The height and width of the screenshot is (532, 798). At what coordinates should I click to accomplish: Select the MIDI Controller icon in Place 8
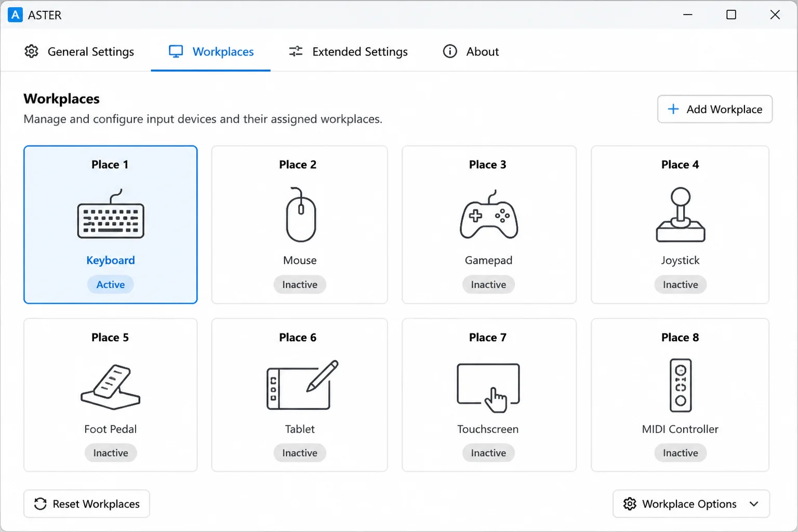pyautogui.click(x=681, y=385)
